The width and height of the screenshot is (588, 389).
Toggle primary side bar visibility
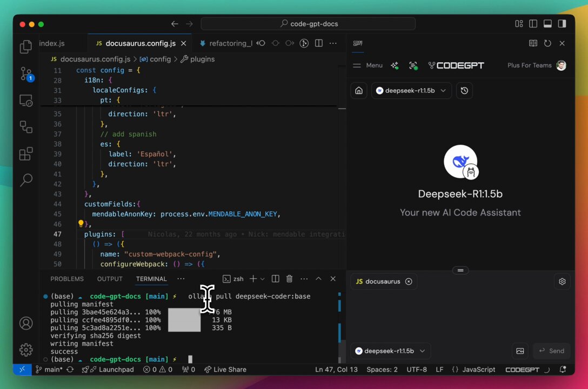pos(533,24)
